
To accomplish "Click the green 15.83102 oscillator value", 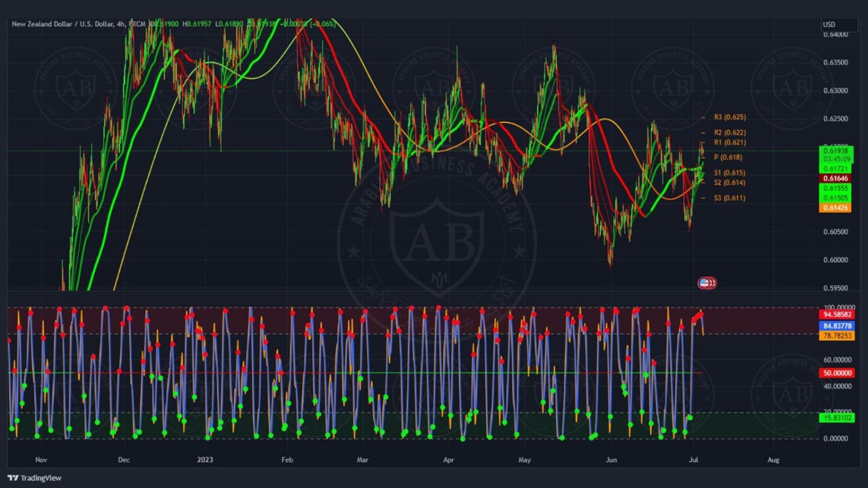I will [x=837, y=417].
